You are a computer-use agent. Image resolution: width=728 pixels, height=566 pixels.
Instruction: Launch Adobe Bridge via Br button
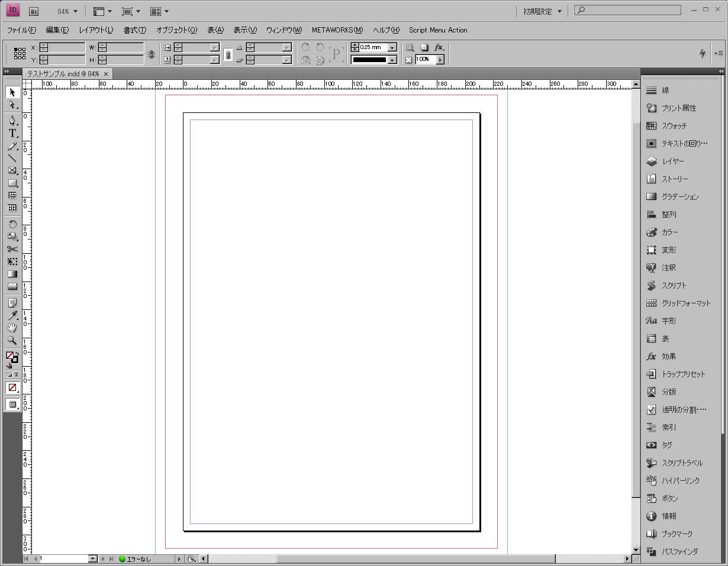pyautogui.click(x=34, y=11)
